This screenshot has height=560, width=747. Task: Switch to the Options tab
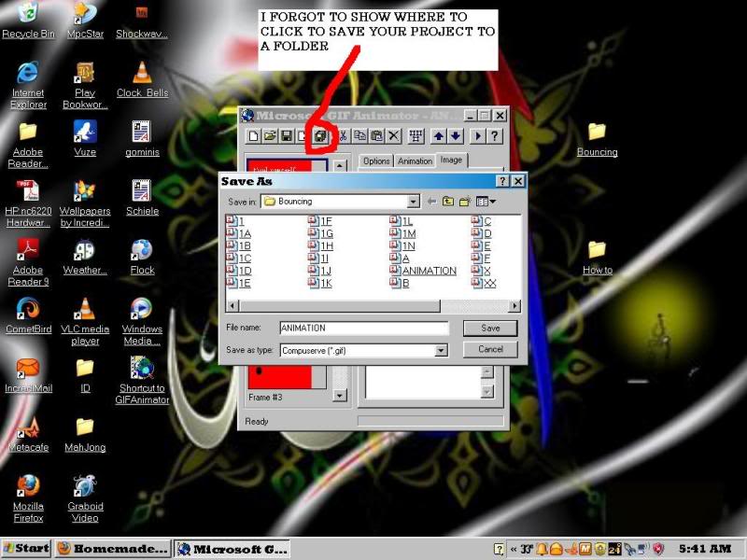[x=376, y=161]
